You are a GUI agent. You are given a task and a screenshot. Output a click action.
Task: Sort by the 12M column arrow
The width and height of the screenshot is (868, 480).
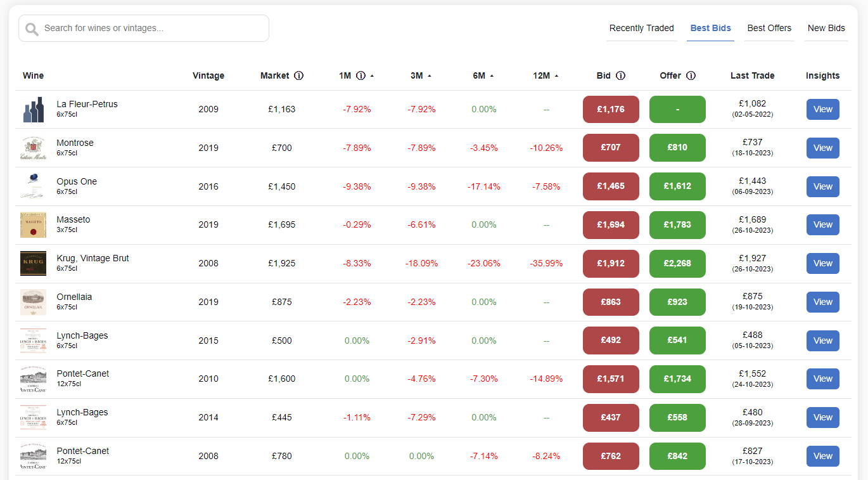tap(556, 75)
